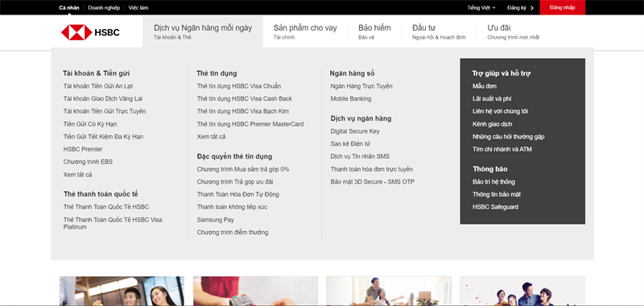Click the Tài khoản & Tiền gửi heading
This screenshot has width=644, height=306.
click(96, 73)
